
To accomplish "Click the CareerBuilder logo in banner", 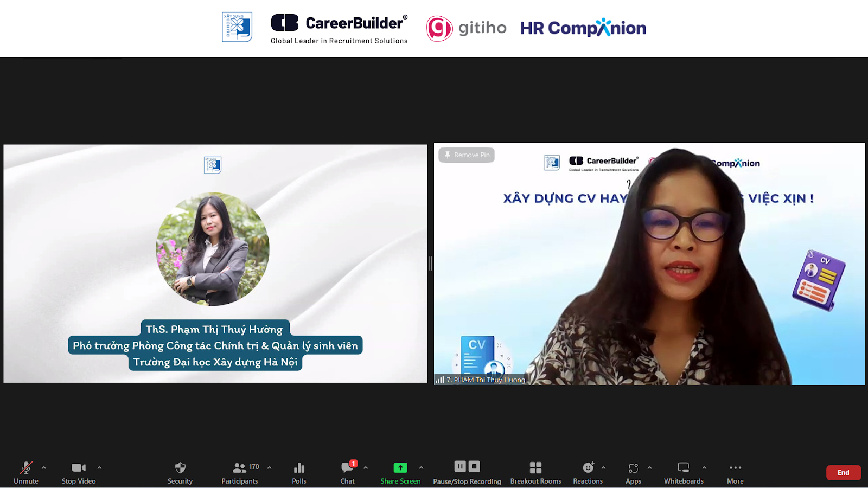I will click(x=339, y=29).
